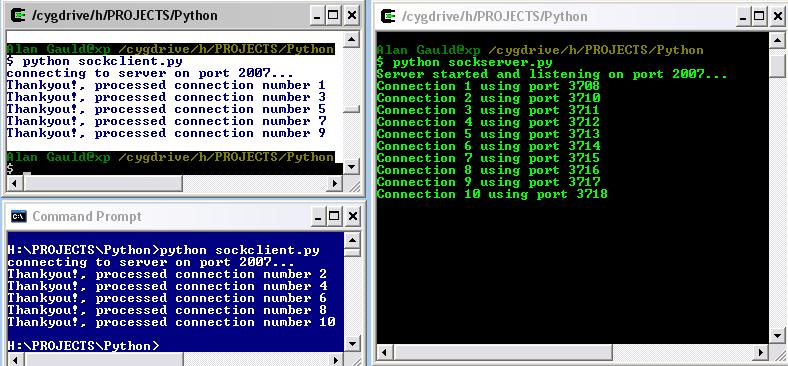This screenshot has height=366, width=788.
Task: Click scroll right arrow in sockclient Cygwin window
Action: click(335, 184)
